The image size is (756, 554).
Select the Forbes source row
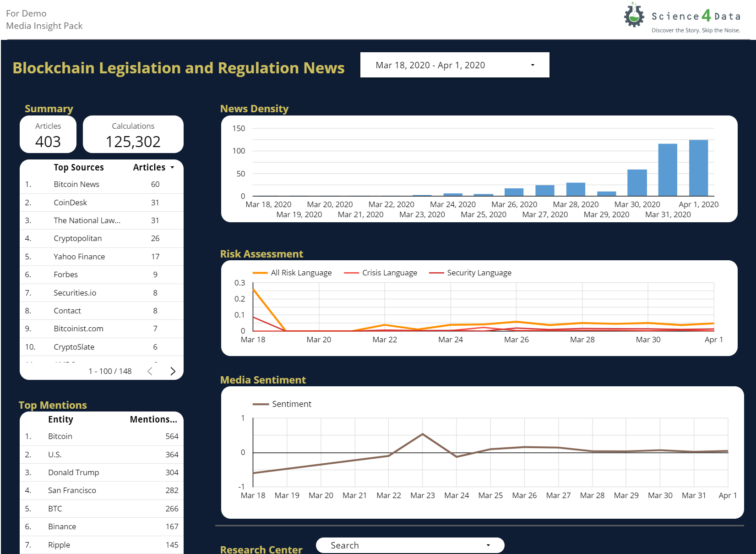pos(102,274)
